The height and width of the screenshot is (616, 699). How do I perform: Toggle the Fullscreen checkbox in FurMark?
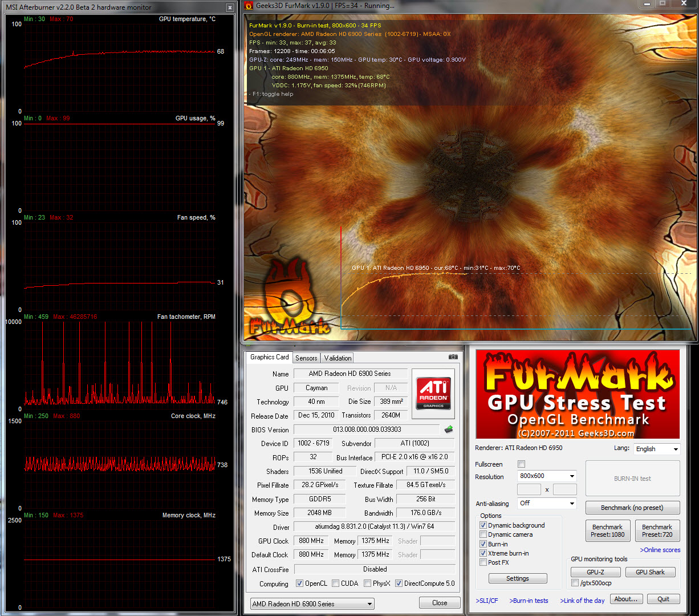pyautogui.click(x=521, y=464)
